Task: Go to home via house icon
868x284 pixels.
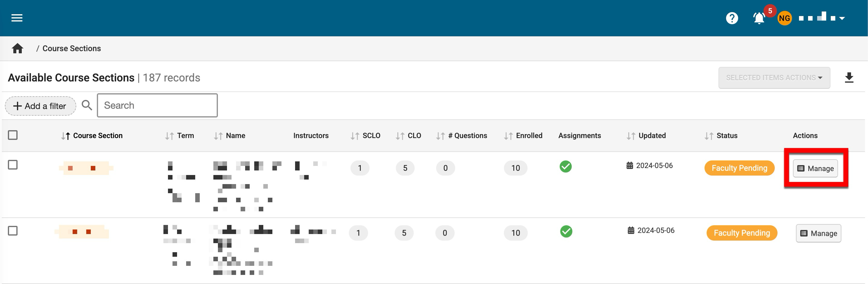Action: 18,48
